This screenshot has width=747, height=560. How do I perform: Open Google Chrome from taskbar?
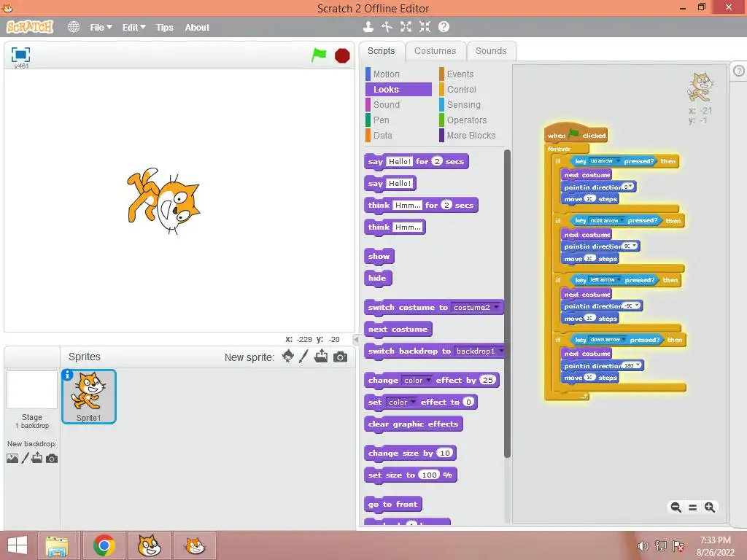[x=104, y=545]
